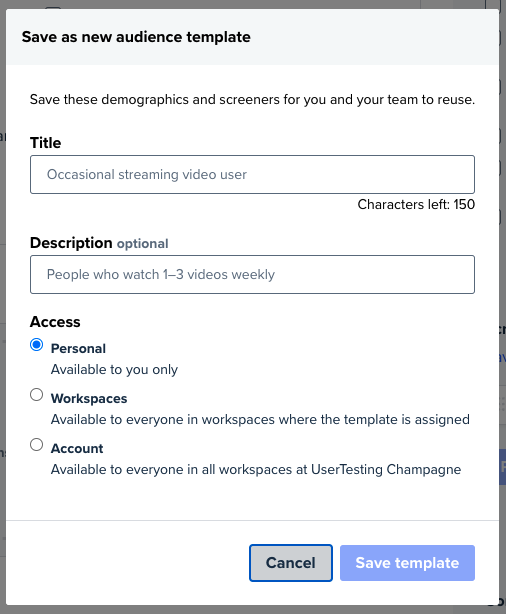The width and height of the screenshot is (506, 614).
Task: Click the Title field label
Action: 45,143
